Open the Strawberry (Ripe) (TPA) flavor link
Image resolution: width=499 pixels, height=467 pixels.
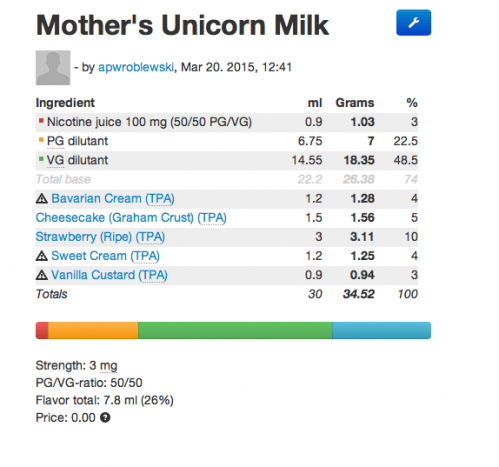click(100, 237)
